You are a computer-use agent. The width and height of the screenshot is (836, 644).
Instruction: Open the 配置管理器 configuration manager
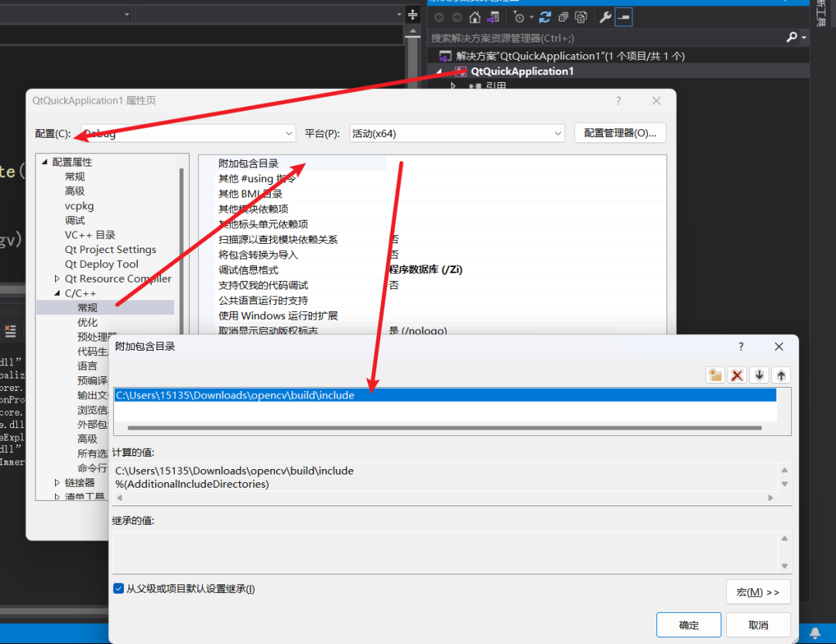coord(619,133)
